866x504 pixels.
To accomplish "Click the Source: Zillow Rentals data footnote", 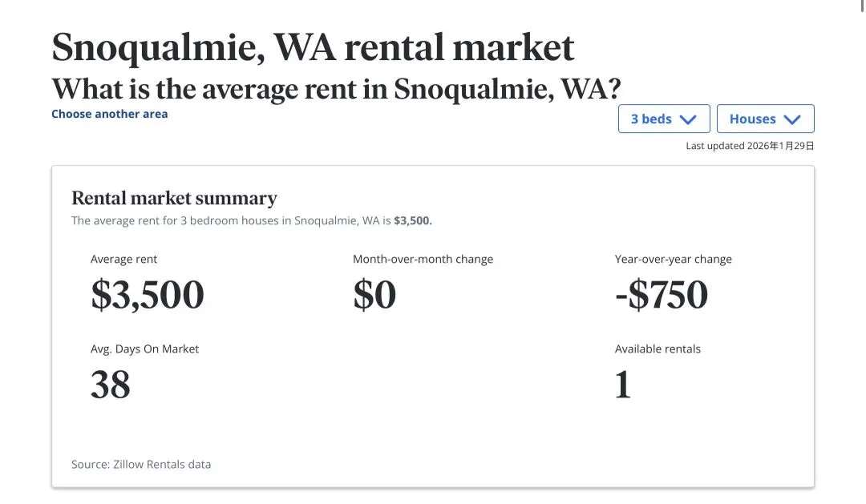I will (x=141, y=464).
